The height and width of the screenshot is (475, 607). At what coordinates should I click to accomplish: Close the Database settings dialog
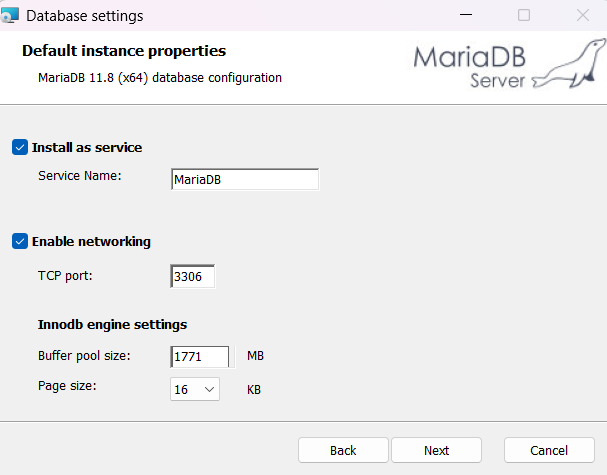point(583,16)
